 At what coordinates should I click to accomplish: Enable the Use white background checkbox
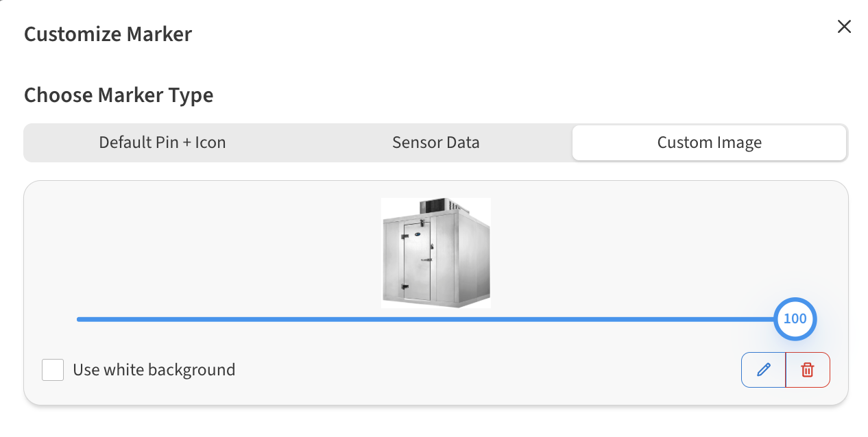click(x=53, y=370)
